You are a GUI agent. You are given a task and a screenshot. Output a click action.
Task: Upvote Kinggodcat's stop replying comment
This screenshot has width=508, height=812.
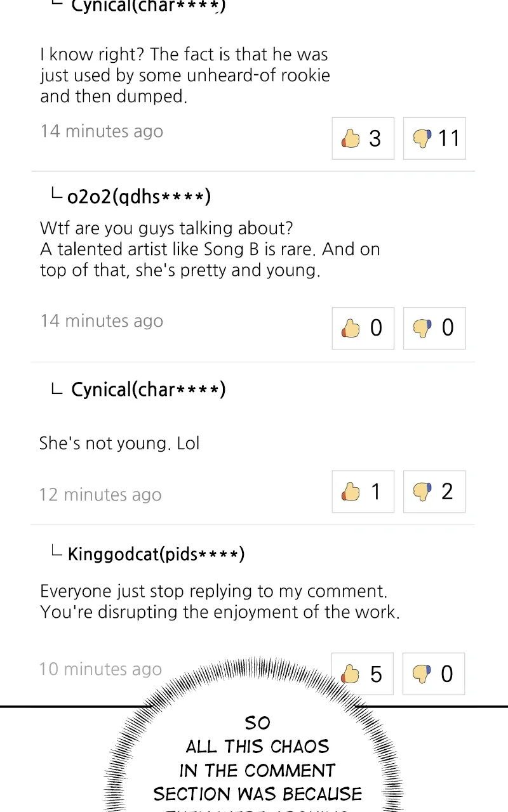(x=363, y=674)
